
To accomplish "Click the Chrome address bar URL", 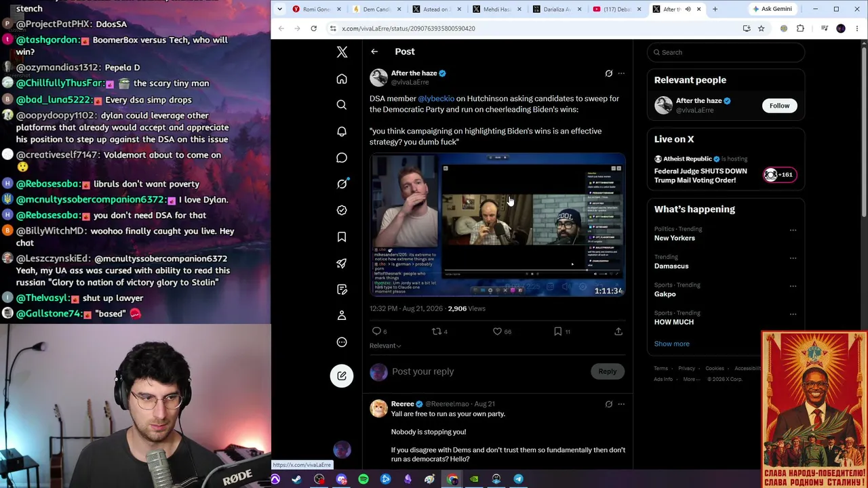I will tap(408, 28).
